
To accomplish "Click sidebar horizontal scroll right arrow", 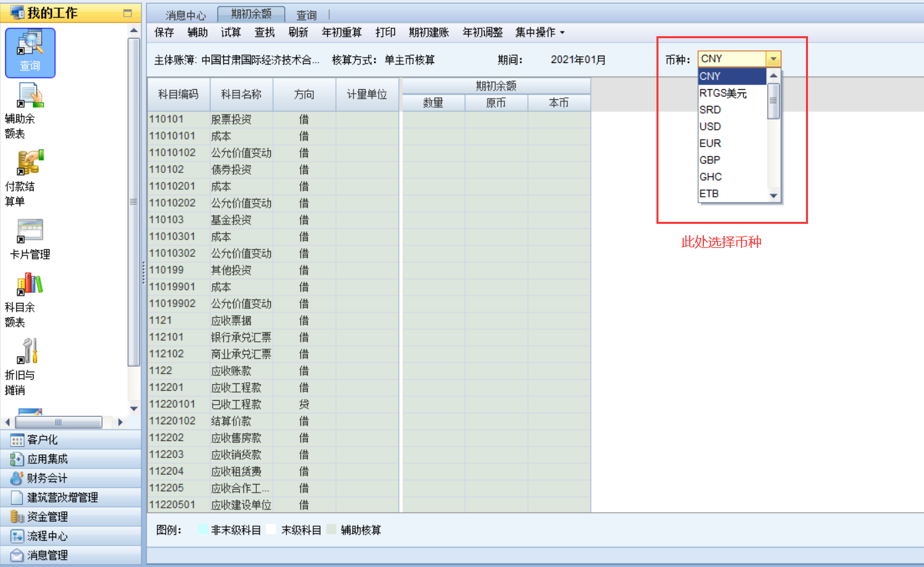I will (x=120, y=422).
